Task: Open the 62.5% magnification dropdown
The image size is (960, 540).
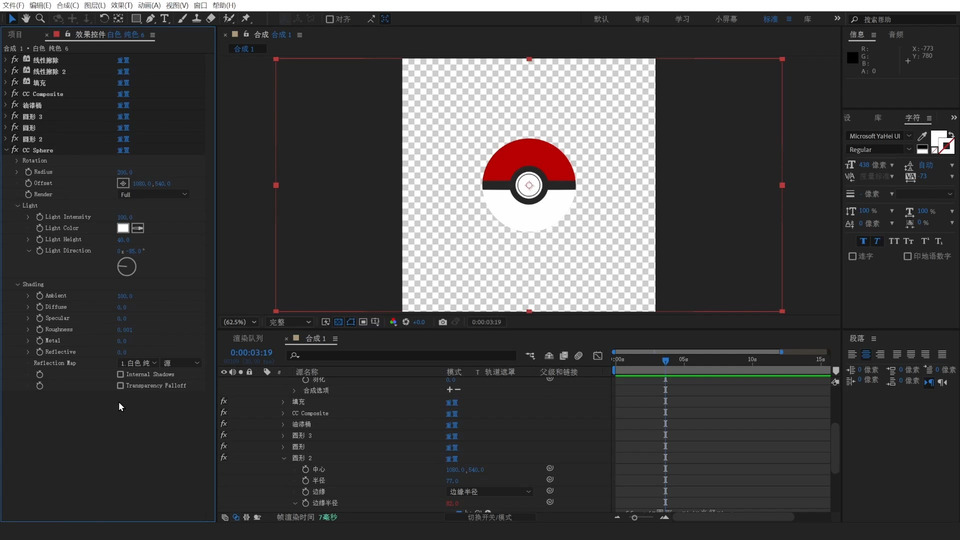Action: (x=240, y=322)
